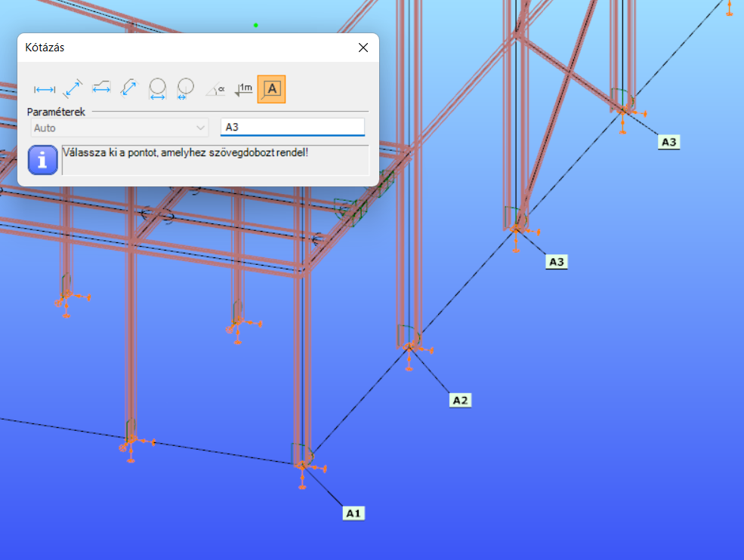Click the blue information icon
Viewport: 744px width, 560px height.
[x=43, y=160]
